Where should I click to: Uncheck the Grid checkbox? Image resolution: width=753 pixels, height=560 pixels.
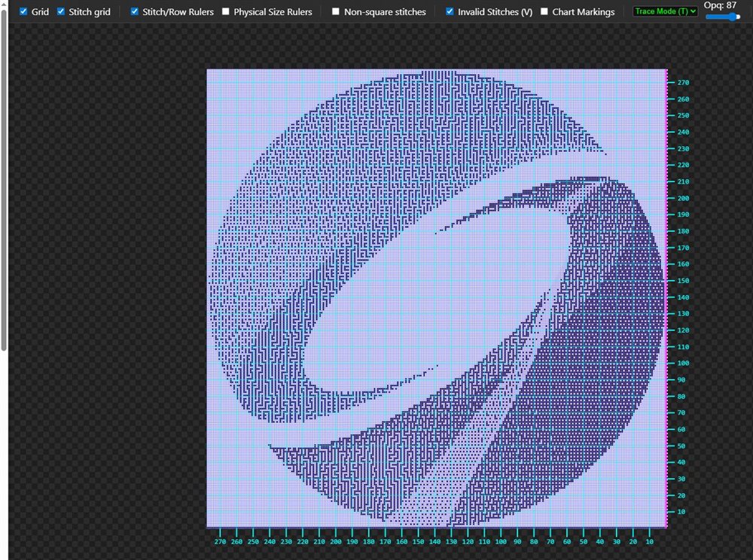(23, 11)
